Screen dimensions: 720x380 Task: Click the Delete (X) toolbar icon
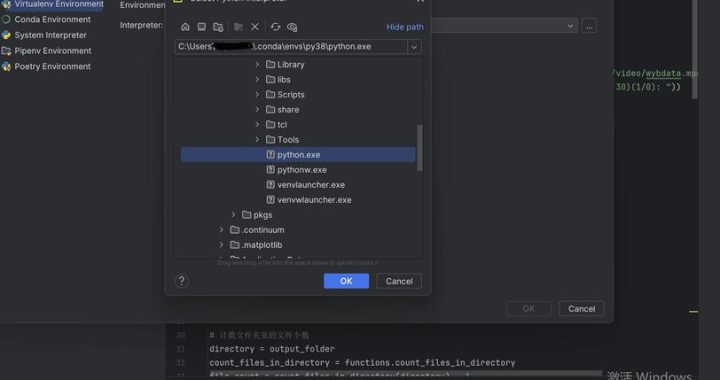[x=255, y=27]
